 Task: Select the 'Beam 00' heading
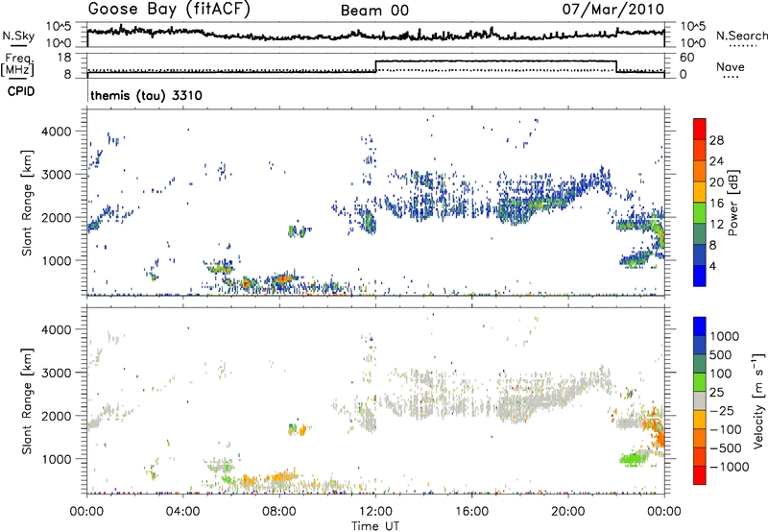(374, 11)
